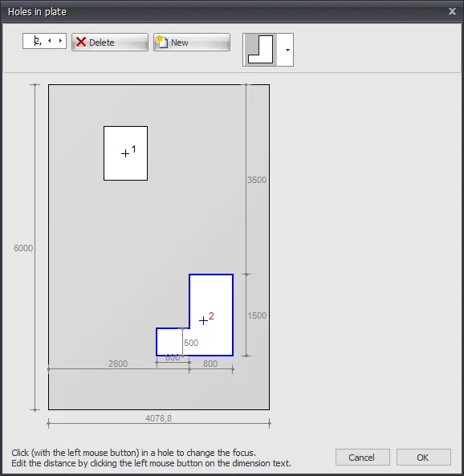Screen dimensions: 464x476
Task: Edit the 800 dimension text
Action: pyautogui.click(x=210, y=364)
